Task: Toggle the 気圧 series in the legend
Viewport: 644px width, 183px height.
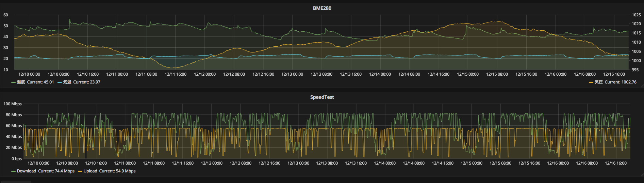Action: click(x=598, y=82)
